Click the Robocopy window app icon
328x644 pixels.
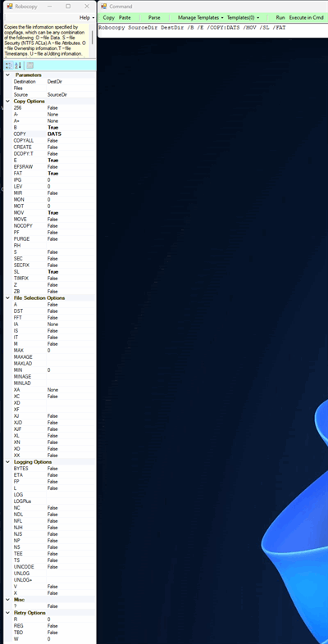tap(10, 7)
